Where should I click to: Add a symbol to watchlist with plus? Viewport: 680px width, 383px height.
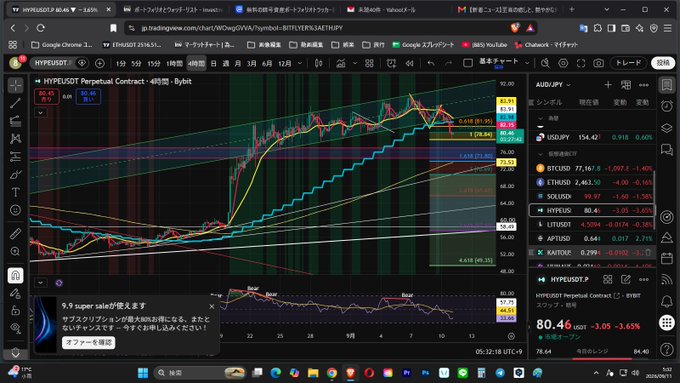tap(608, 85)
